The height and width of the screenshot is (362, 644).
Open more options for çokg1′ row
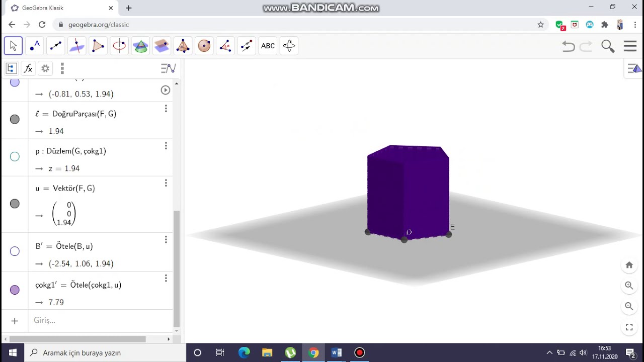pos(166,279)
